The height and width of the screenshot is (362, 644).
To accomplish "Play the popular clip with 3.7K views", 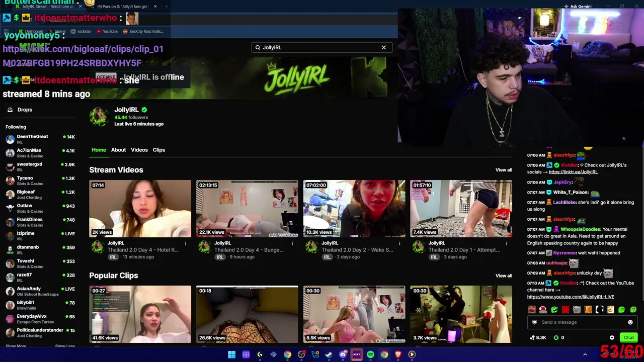I will [x=461, y=314].
